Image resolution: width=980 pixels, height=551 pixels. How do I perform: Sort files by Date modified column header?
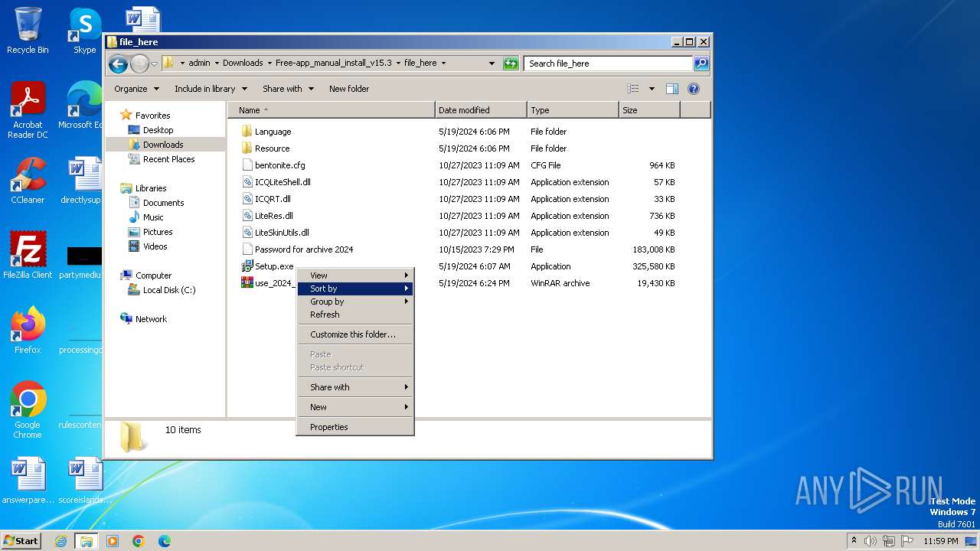coord(481,110)
